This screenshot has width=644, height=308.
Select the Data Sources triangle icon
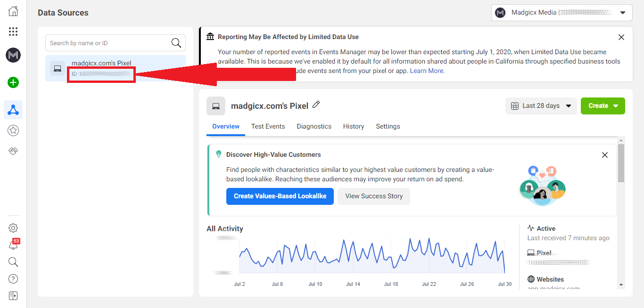[x=13, y=110]
